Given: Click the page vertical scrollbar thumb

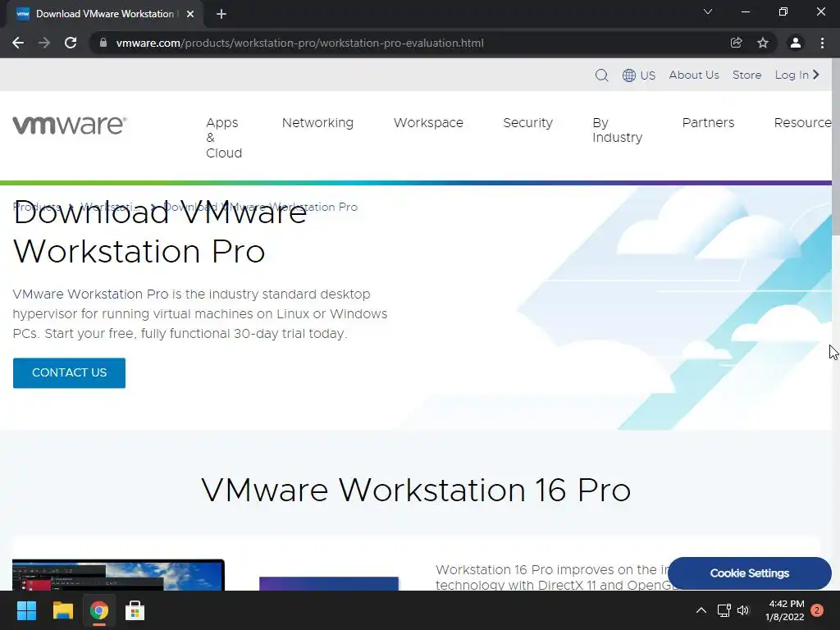Looking at the screenshot, I should click(836, 147).
